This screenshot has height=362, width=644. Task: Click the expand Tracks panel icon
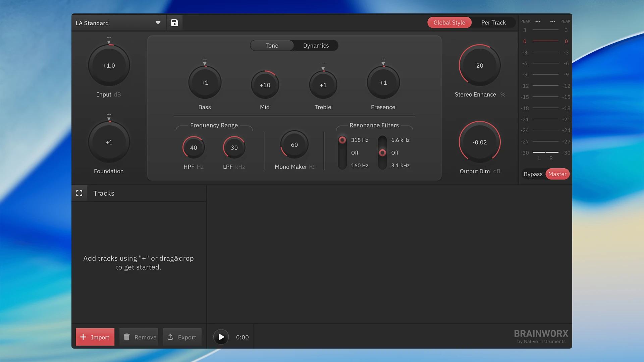pyautogui.click(x=79, y=193)
